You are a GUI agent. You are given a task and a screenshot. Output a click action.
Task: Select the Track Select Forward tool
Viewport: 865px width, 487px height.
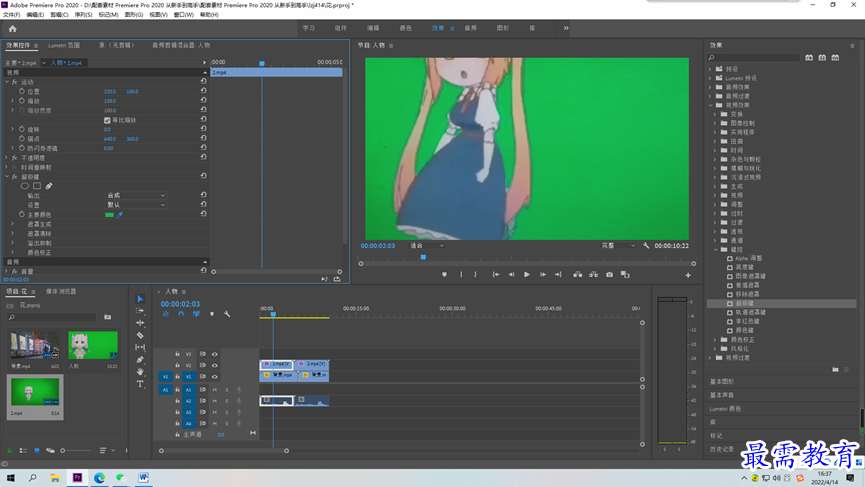coord(140,311)
